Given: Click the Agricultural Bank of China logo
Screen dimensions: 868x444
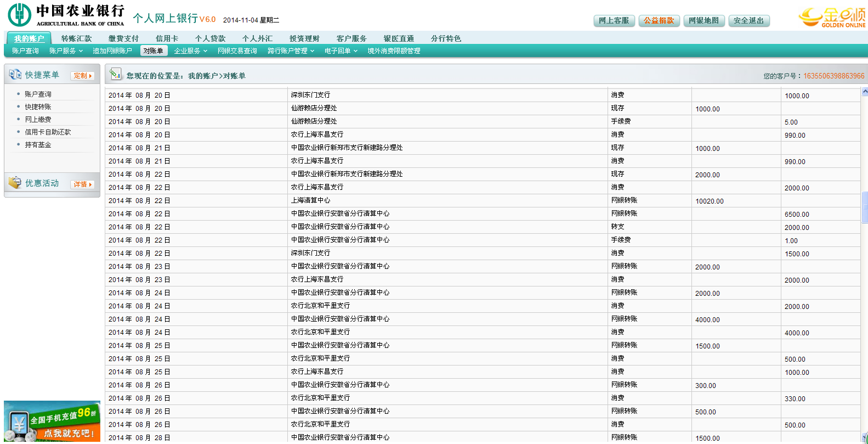Looking at the screenshot, I should pyautogui.click(x=66, y=15).
